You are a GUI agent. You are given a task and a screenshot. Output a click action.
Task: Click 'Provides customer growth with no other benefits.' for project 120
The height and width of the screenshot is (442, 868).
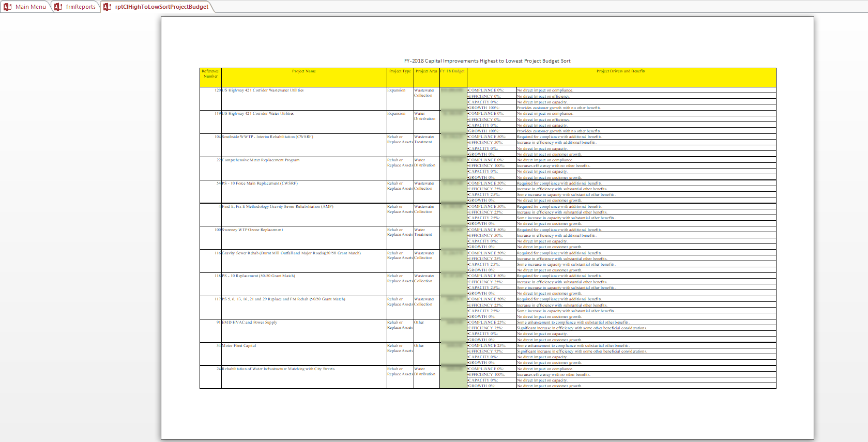[559, 108]
